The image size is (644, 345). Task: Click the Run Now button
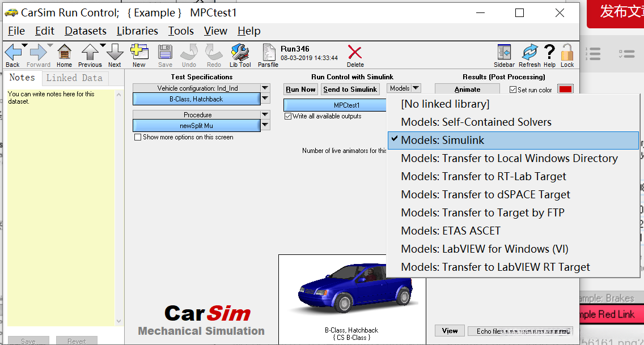300,90
